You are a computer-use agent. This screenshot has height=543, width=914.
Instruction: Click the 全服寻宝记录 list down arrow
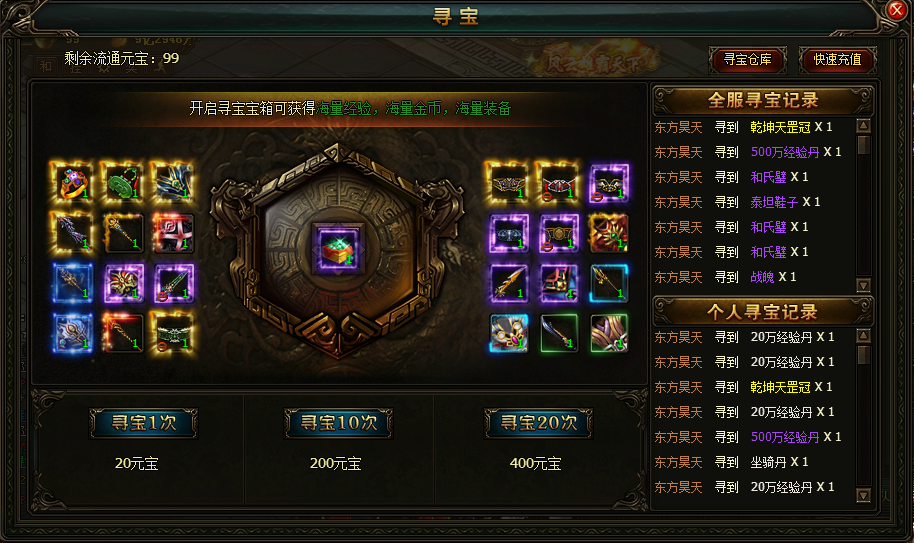click(864, 285)
